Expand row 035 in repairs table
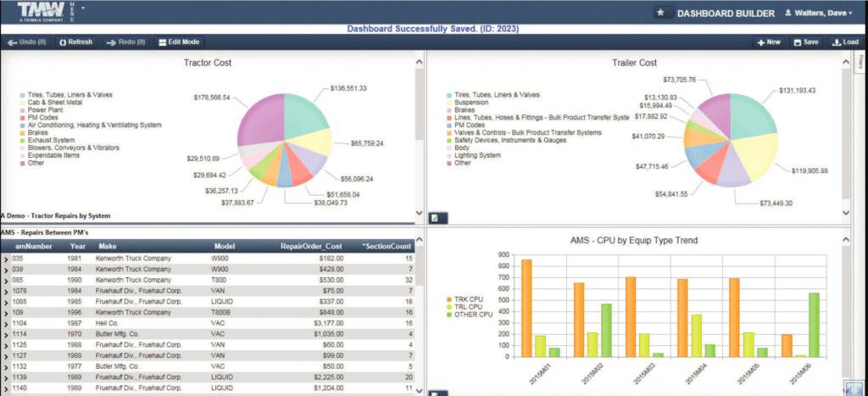The width and height of the screenshot is (868, 396). (6, 258)
